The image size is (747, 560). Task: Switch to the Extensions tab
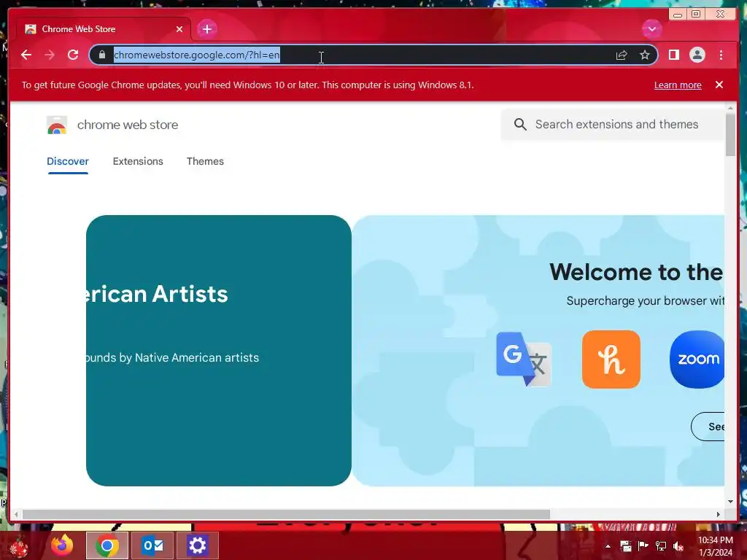(138, 161)
